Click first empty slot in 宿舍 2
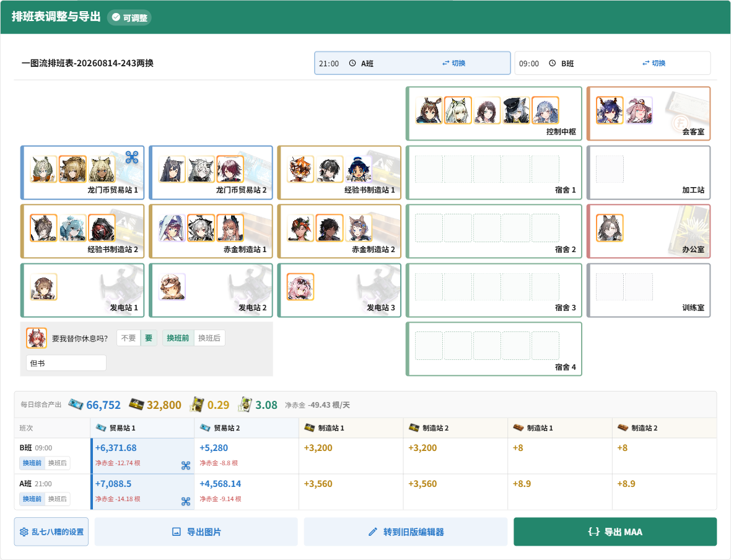 pyautogui.click(x=429, y=228)
